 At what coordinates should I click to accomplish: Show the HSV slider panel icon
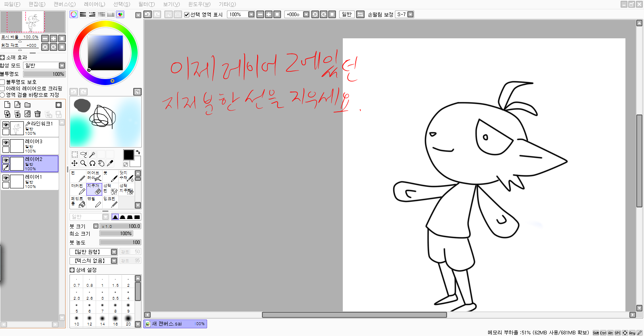click(92, 15)
